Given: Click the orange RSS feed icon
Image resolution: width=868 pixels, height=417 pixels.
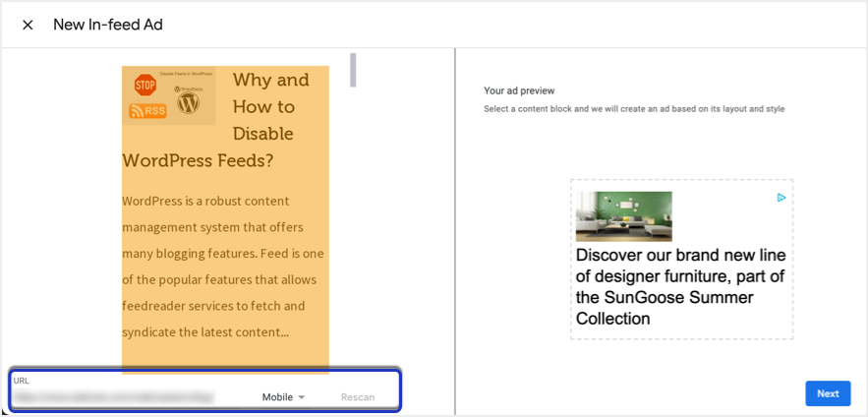Looking at the screenshot, I should point(147,111).
